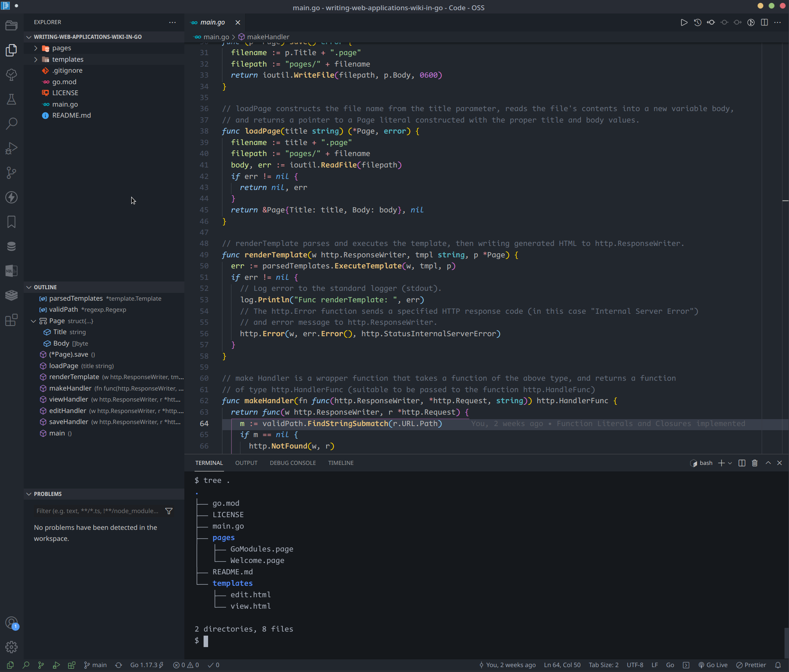Open the Bookmarks icon in activity bar
789x672 pixels.
(11, 222)
